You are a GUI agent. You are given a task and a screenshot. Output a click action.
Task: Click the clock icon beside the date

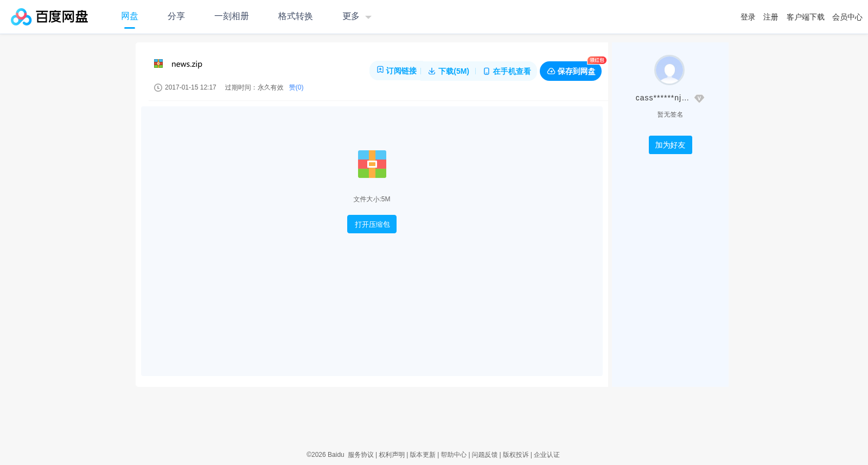pyautogui.click(x=158, y=87)
